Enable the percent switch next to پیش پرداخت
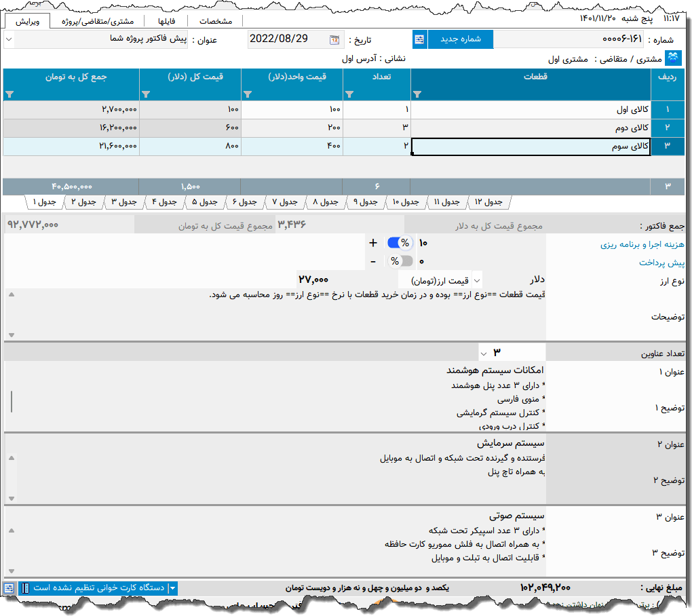 [x=399, y=261]
